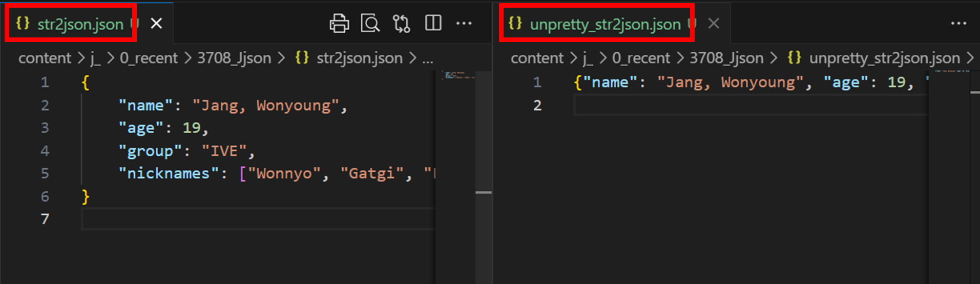Image resolution: width=980 pixels, height=284 pixels.
Task: Expand 3708_Json breadcrumb in left editor
Action: coord(234,58)
